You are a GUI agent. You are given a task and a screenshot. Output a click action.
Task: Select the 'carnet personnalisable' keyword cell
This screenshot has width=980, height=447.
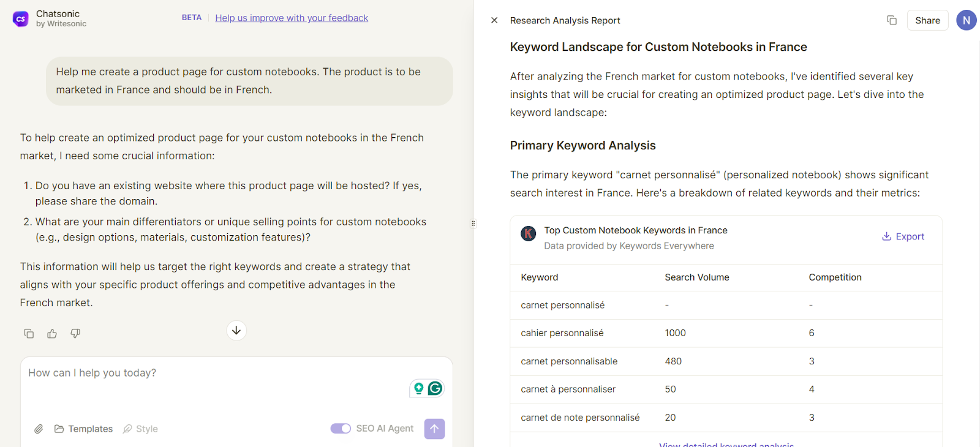(569, 361)
